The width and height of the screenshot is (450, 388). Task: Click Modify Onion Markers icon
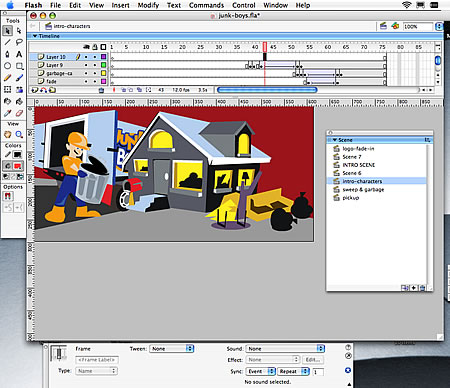point(148,90)
